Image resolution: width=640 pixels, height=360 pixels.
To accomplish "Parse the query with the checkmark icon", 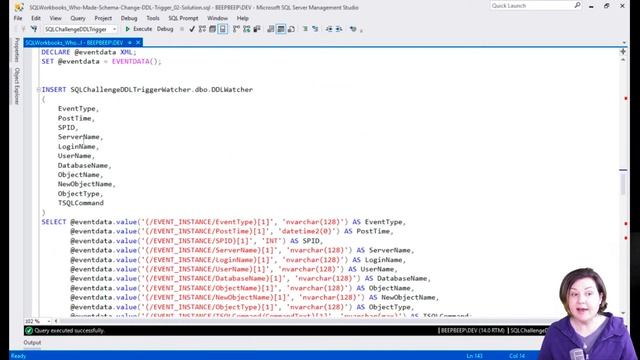I will (192, 29).
